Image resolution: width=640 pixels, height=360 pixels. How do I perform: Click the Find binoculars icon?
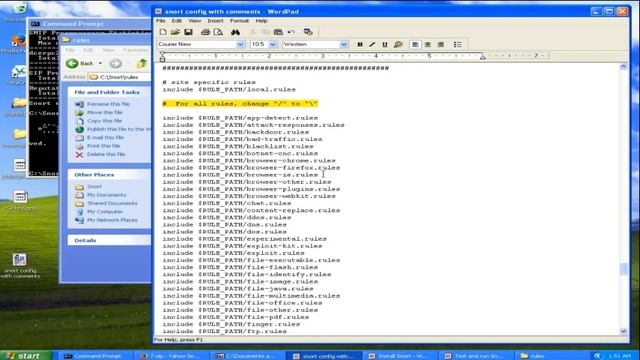(236, 32)
